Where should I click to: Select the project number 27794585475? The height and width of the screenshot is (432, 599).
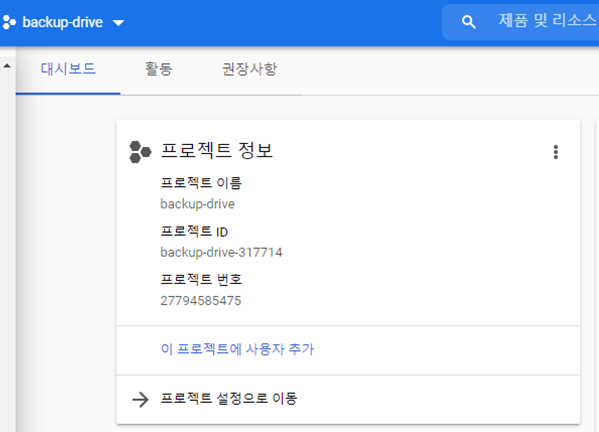pyautogui.click(x=201, y=301)
